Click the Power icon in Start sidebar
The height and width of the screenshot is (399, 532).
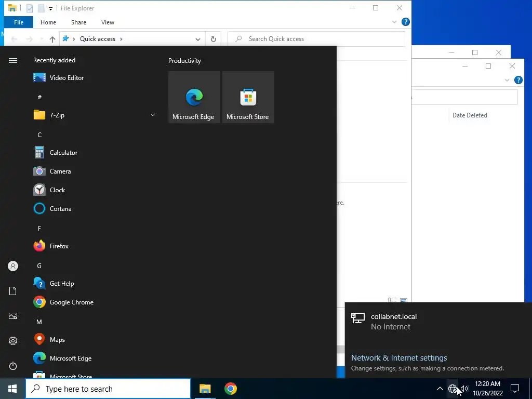click(x=13, y=366)
